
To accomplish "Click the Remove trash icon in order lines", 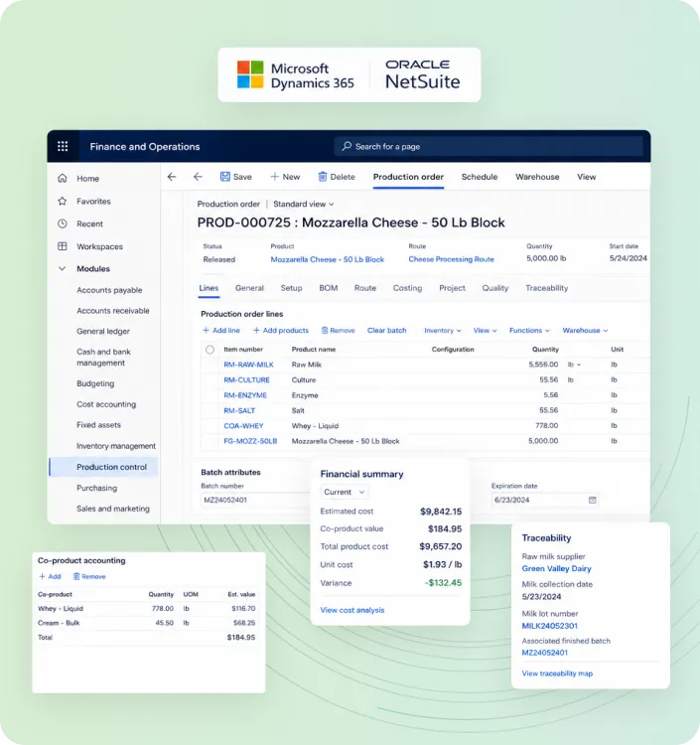I will point(325,330).
